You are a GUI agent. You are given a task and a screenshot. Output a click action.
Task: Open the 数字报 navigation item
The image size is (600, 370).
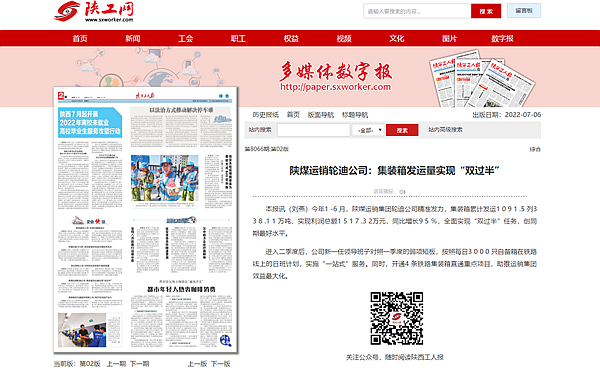coord(502,38)
